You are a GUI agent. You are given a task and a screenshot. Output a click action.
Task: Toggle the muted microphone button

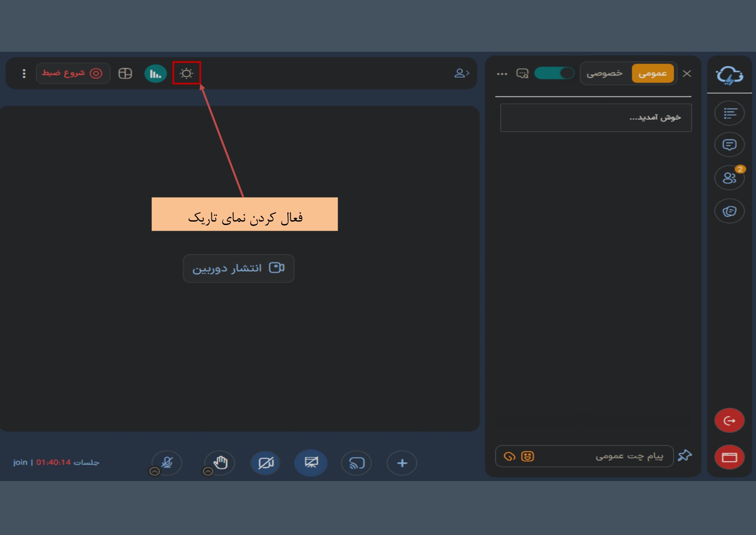167,463
